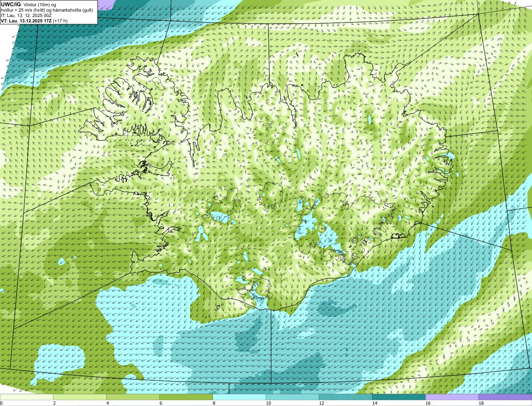This screenshot has width=532, height=406.
Task: Click the medium green 4–6 m/s legend swatch
Action: (x=133, y=397)
